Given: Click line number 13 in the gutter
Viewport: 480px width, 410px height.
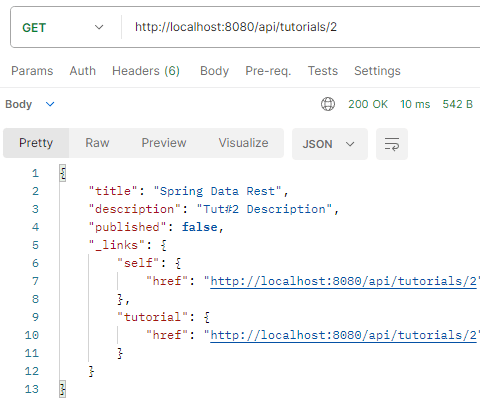Looking at the screenshot, I should point(32,389).
